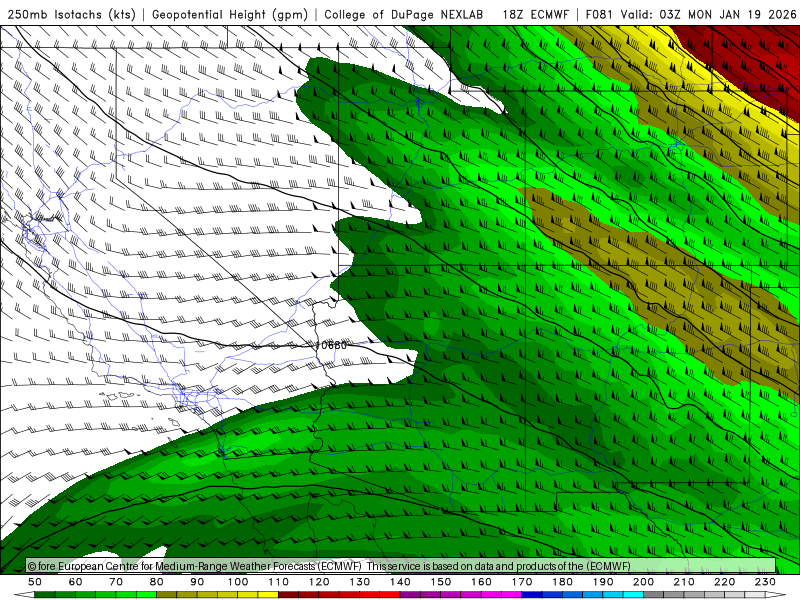This screenshot has width=800, height=600.
Task: Click the 10680 height contour label
Action: pos(331,345)
